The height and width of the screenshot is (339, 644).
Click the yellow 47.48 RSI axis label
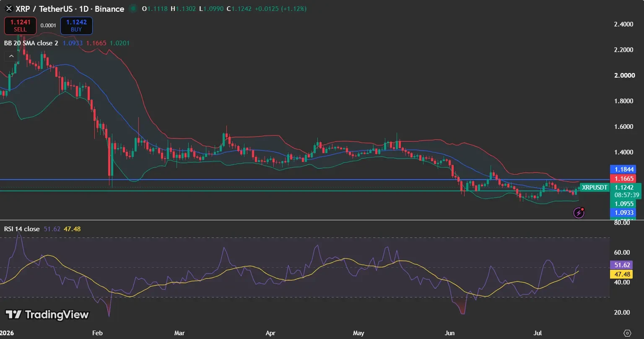[x=621, y=274]
